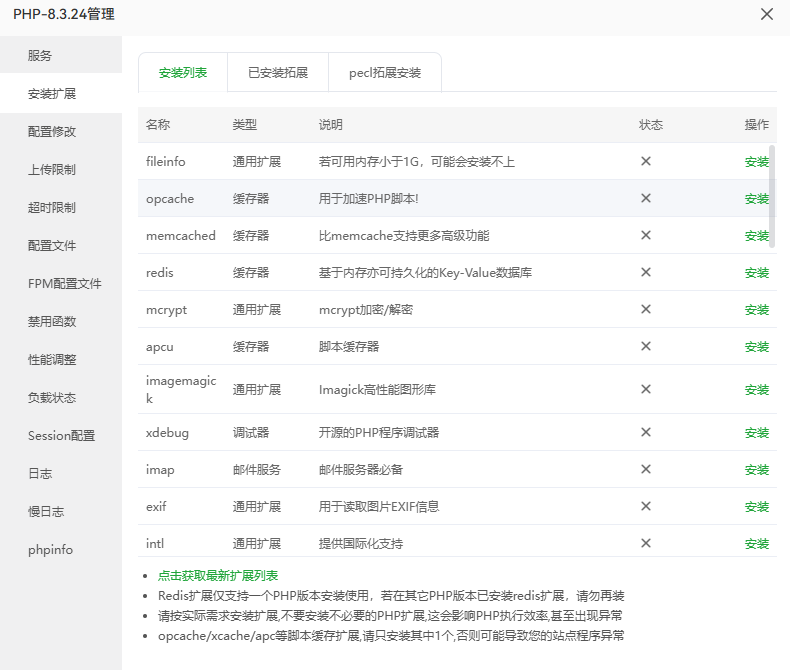Click the 操作 column header
Viewport: 790px width, 670px height.
[757, 124]
